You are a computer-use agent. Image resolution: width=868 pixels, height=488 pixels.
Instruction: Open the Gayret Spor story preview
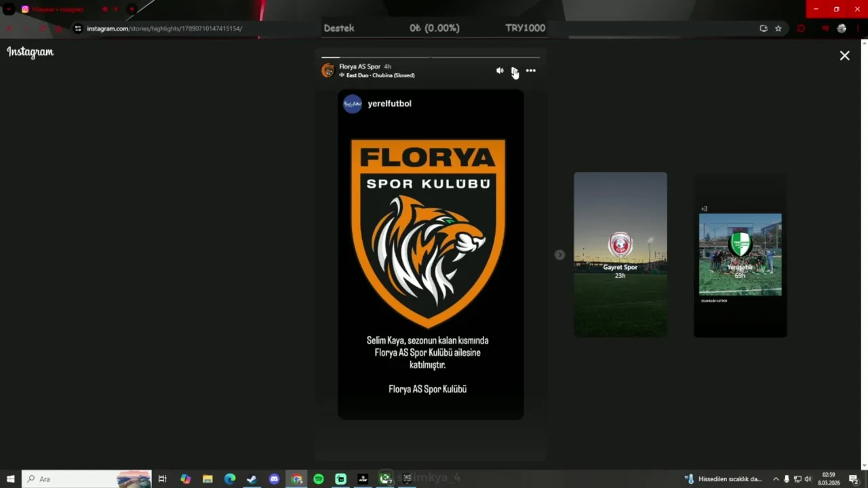(620, 254)
